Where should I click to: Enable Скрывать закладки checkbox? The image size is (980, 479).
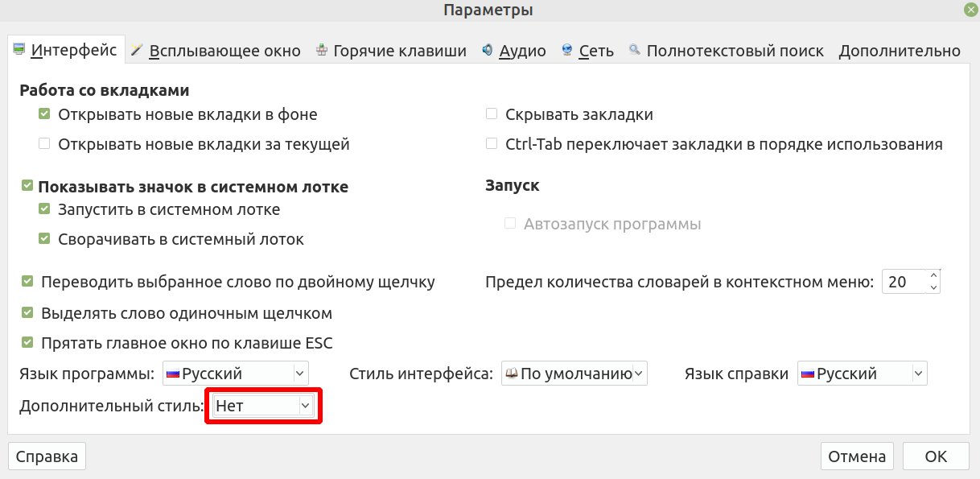pos(570,114)
